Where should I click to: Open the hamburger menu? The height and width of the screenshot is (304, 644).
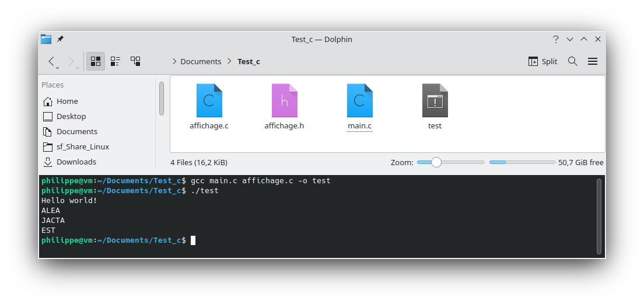593,61
